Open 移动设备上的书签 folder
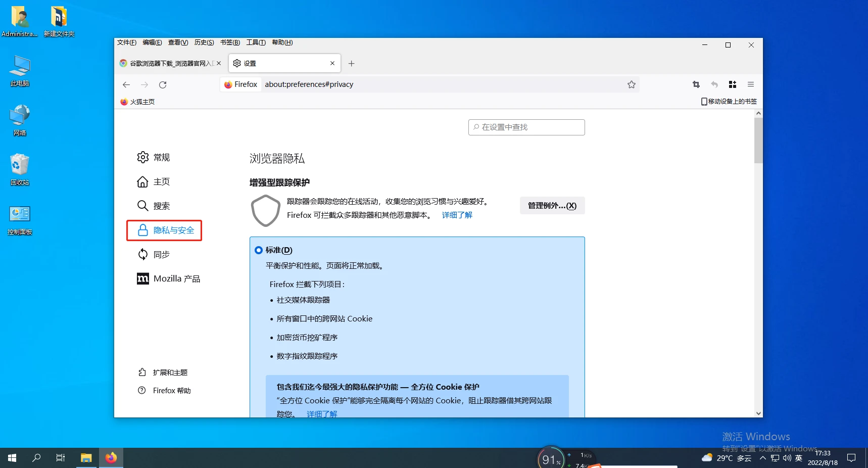 click(729, 102)
